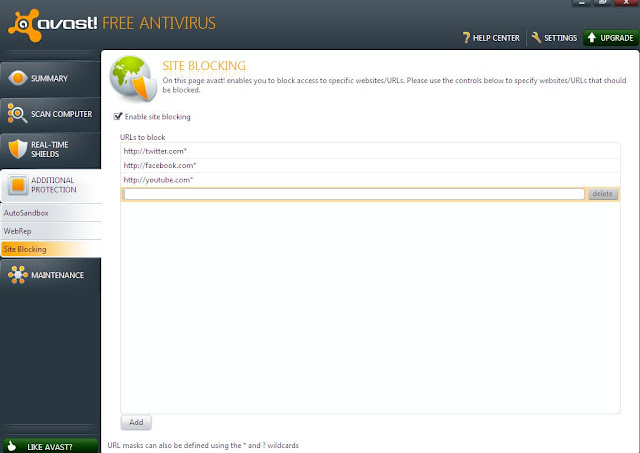Click the Site Blocking page heading
Image resolution: width=640 pixels, height=453 pixels.
coord(204,66)
